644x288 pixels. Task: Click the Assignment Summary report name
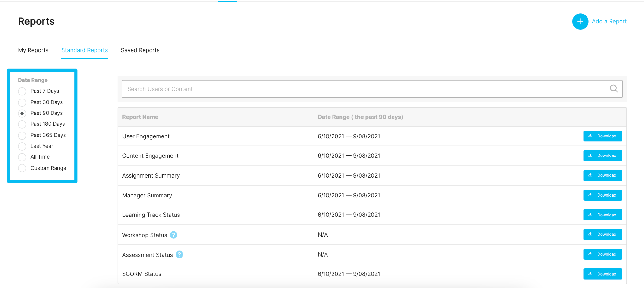tap(151, 175)
